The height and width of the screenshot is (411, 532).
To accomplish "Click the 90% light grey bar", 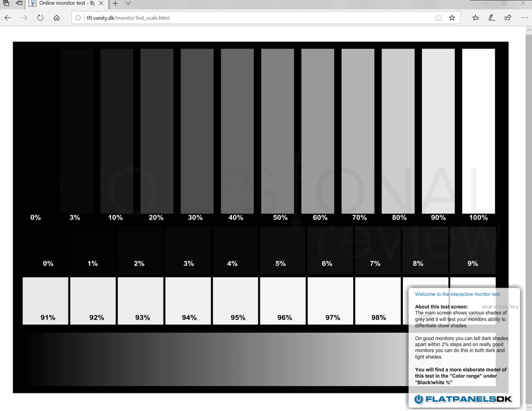I will tap(438, 131).
